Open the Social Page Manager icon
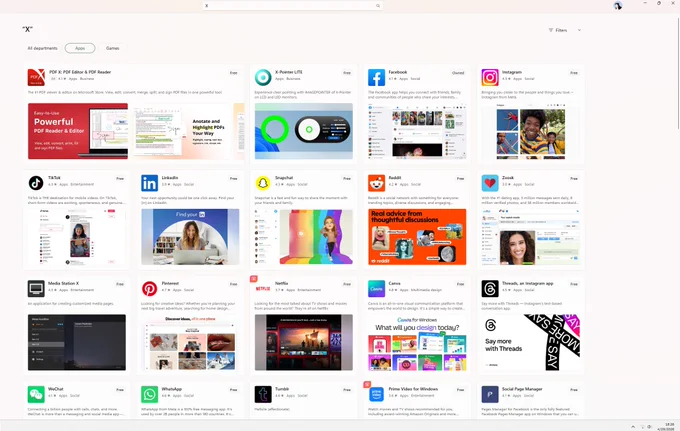680x431 pixels. click(x=490, y=394)
